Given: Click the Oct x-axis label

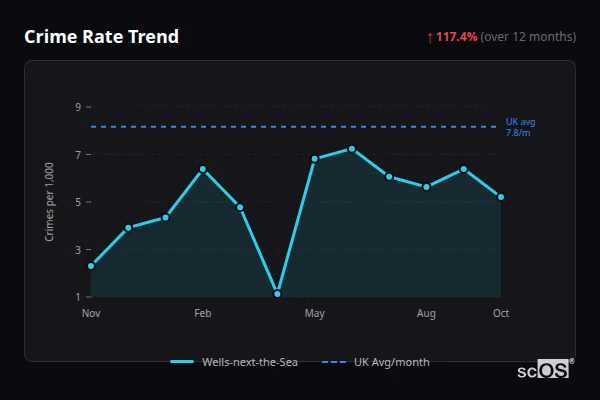Looking at the screenshot, I should point(501,313).
